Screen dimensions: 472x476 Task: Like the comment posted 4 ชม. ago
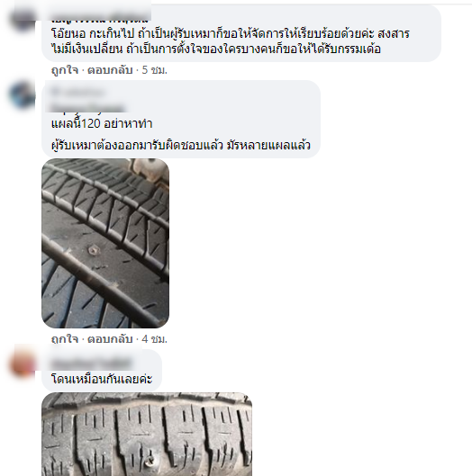(x=65, y=339)
